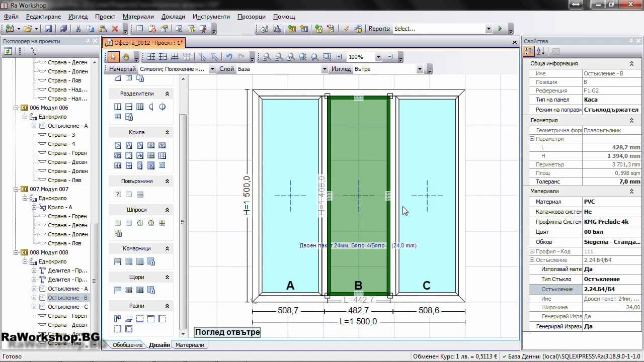Collapse the Материали properties group

pyautogui.click(x=631, y=192)
